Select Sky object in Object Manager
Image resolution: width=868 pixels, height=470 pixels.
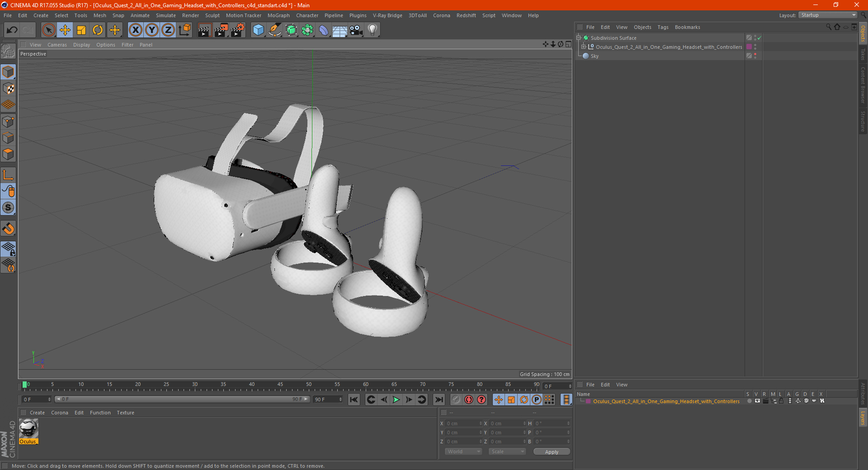coord(594,56)
